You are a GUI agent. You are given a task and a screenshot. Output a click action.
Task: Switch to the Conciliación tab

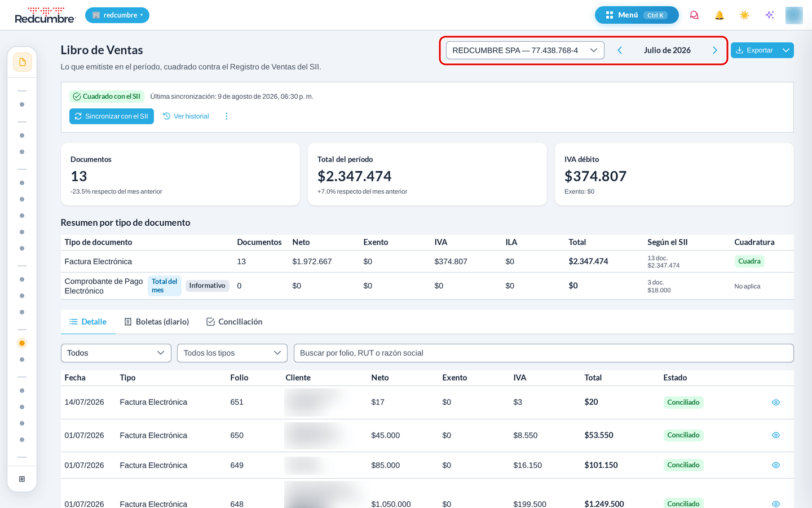click(234, 322)
